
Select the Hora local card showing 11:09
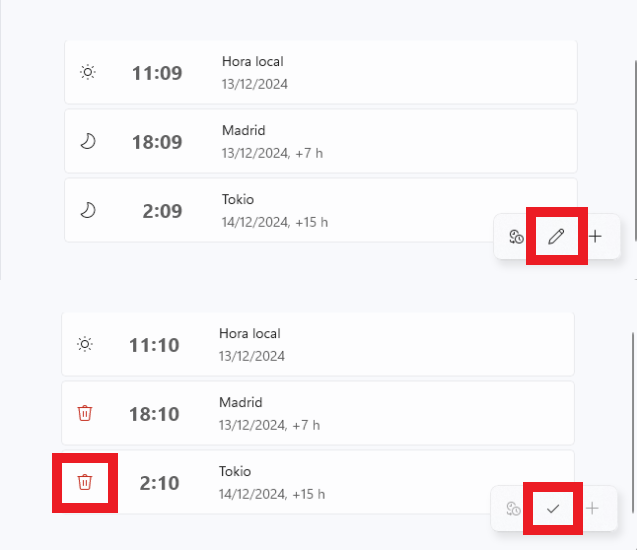pos(321,72)
